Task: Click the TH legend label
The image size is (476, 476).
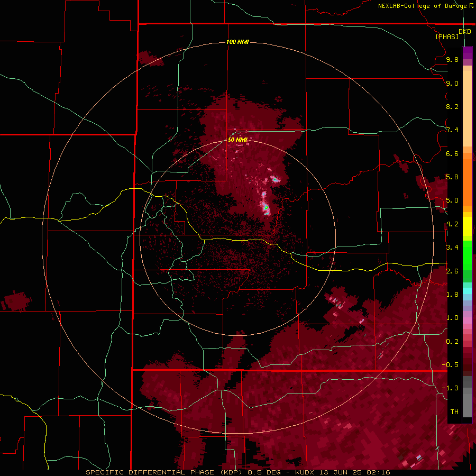Action: [454, 412]
